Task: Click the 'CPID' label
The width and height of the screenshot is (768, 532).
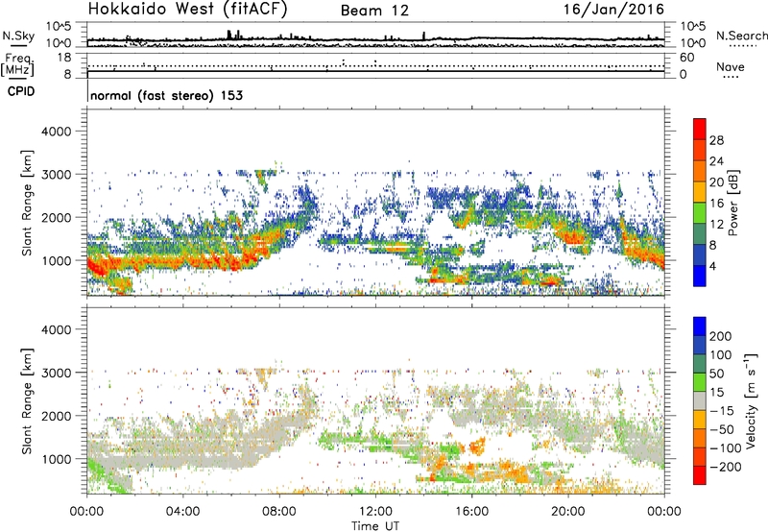Action: pos(21,91)
